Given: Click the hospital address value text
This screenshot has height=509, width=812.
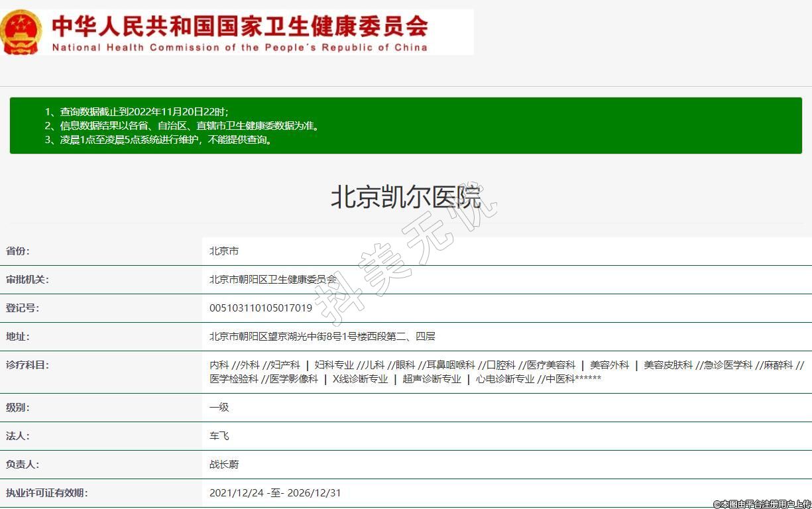Looking at the screenshot, I should (x=322, y=337).
